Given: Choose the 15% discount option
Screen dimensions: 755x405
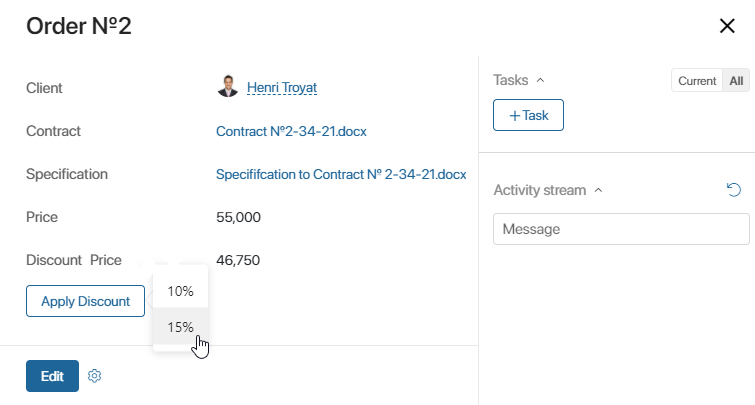Looking at the screenshot, I should coord(181,327).
